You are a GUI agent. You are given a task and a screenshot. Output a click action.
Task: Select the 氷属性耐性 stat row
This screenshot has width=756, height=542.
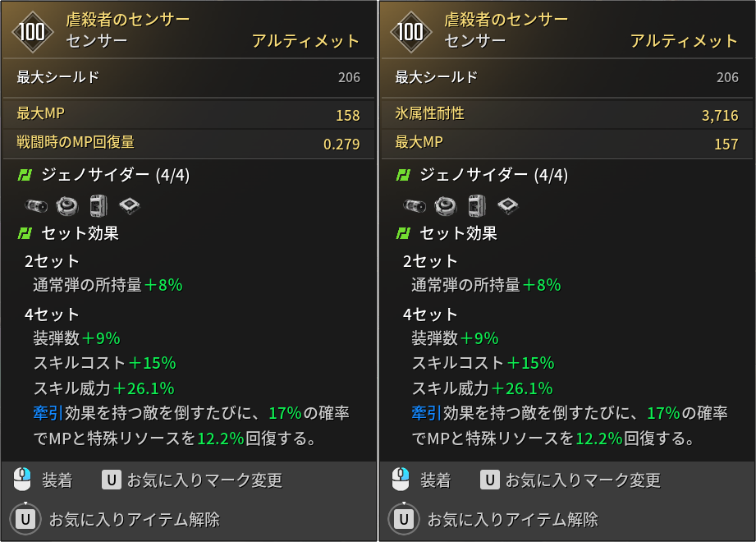click(567, 115)
